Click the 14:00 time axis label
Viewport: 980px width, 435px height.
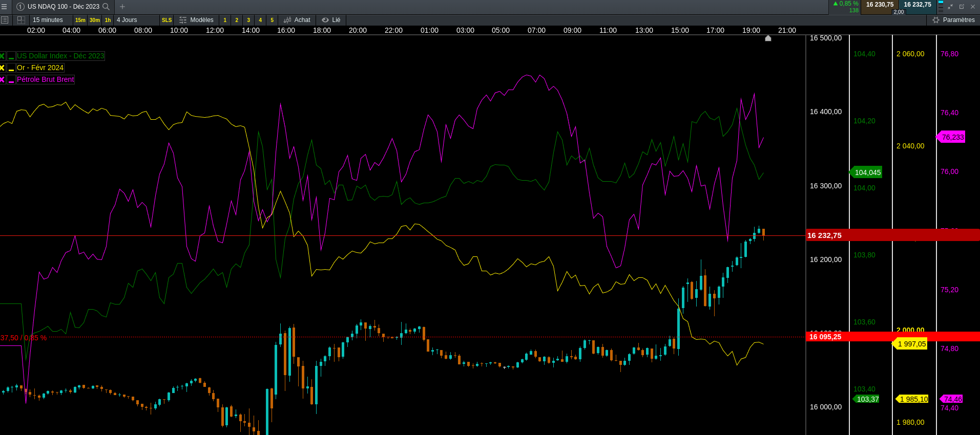click(x=251, y=30)
